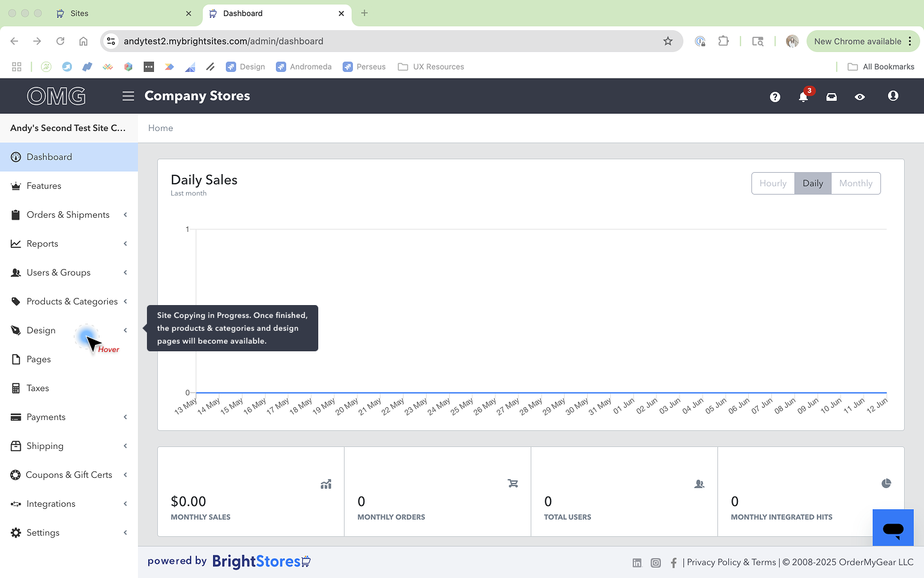The width and height of the screenshot is (924, 578).
Task: Open UX Resources bookmark folder
Action: (431, 67)
